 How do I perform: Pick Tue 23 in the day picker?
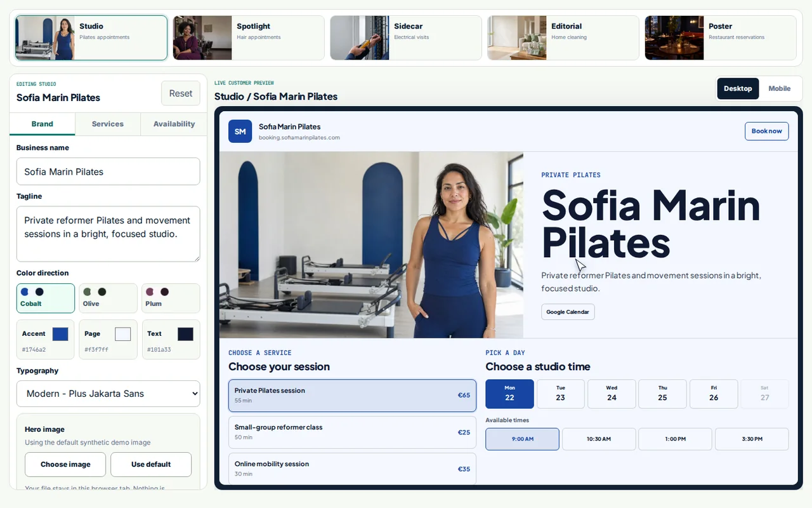coord(560,394)
